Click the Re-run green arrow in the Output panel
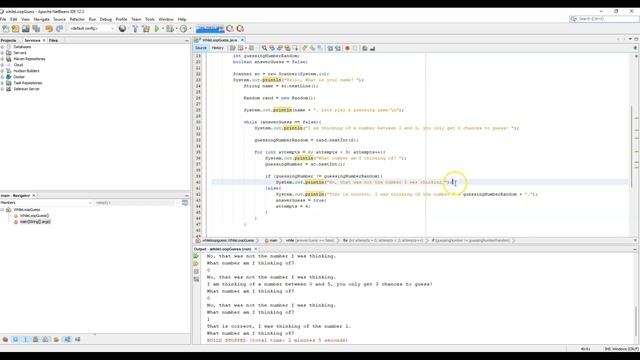Viewport: 640px width, 360px height. pos(196,256)
